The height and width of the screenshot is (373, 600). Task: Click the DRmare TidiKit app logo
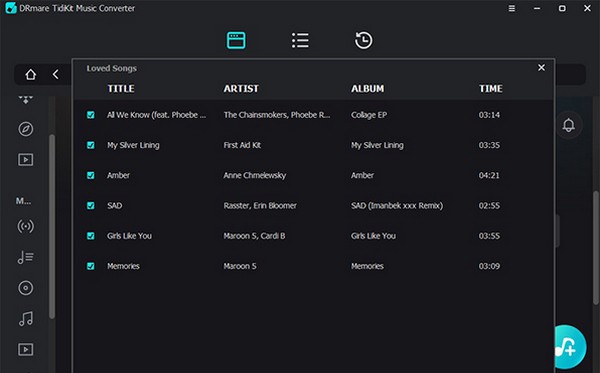point(11,8)
